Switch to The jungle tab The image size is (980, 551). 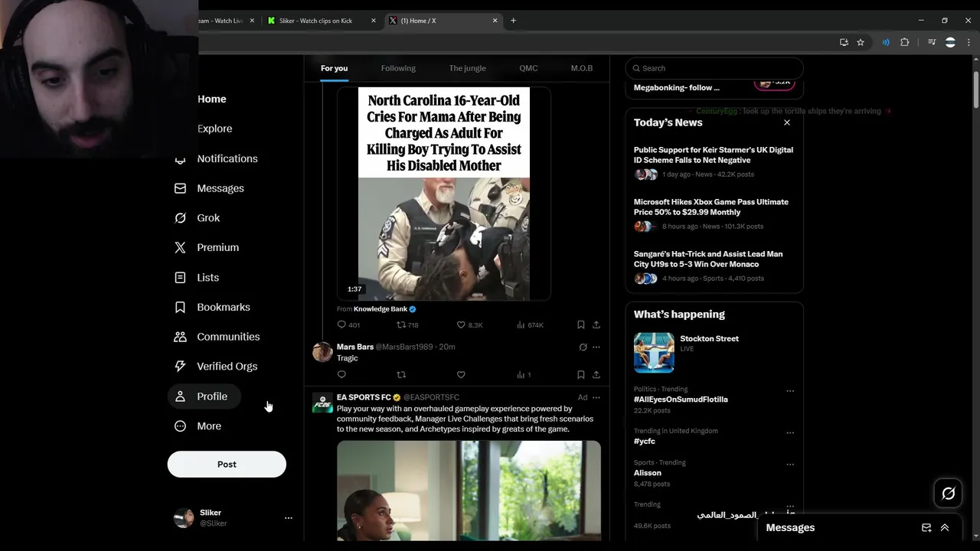(x=467, y=68)
